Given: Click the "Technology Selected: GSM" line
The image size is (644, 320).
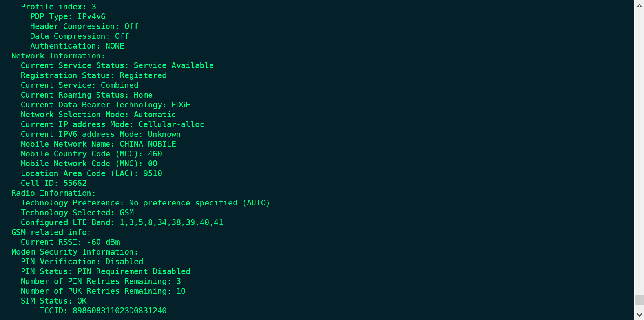Looking at the screenshot, I should point(77,213).
